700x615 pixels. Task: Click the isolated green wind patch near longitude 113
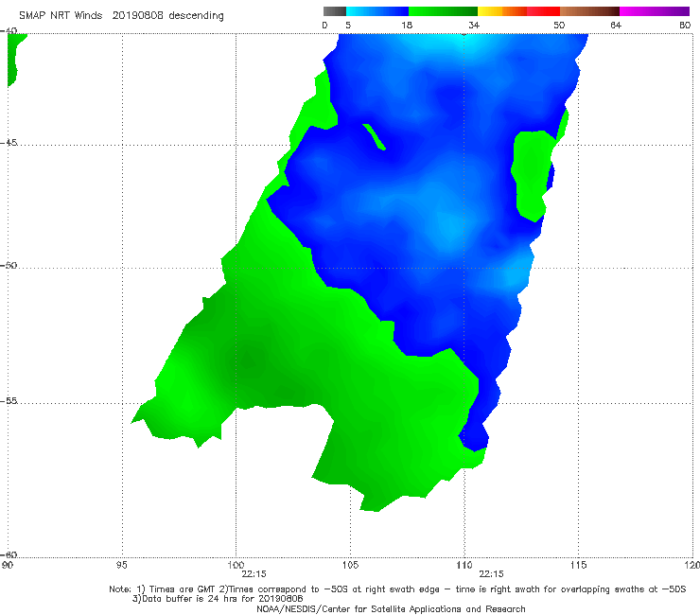[x=532, y=174]
